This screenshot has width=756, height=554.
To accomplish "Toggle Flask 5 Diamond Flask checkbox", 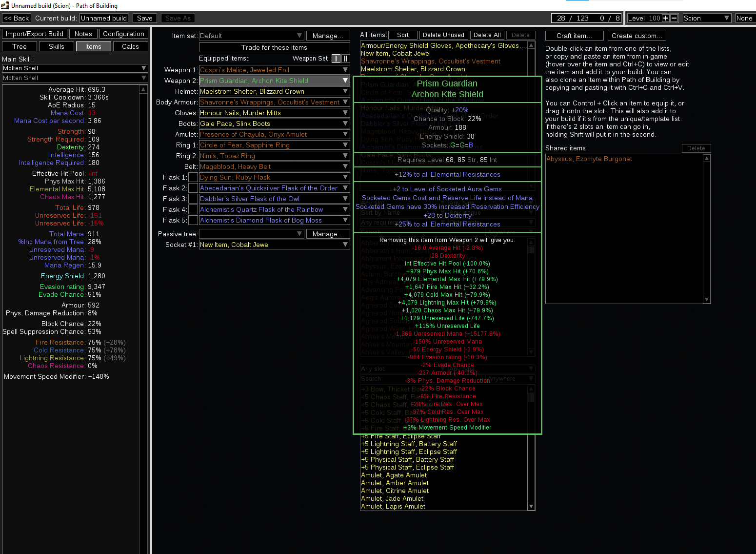I will coord(193,220).
